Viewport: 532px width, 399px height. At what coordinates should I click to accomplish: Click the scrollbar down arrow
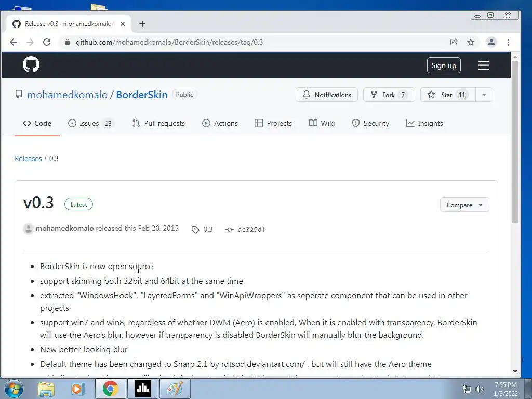click(x=515, y=371)
